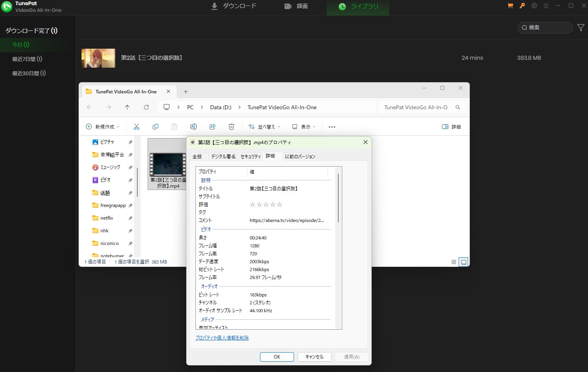Expand the 表示 view dropdown

pyautogui.click(x=304, y=127)
